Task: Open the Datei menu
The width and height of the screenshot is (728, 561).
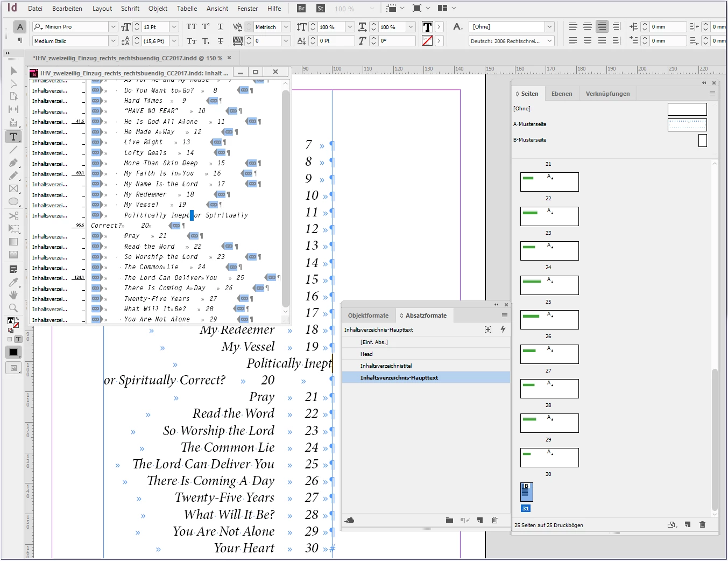Action: tap(35, 8)
